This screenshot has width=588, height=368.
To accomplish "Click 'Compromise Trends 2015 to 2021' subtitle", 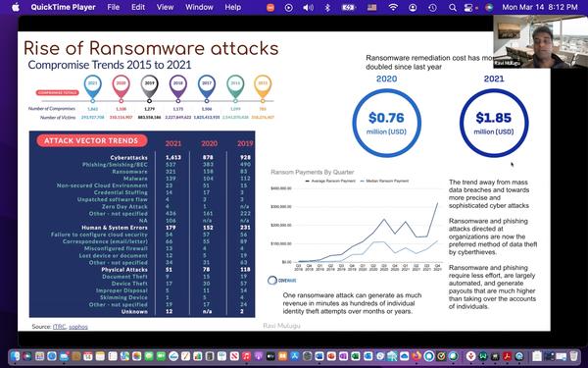I will pyautogui.click(x=110, y=65).
